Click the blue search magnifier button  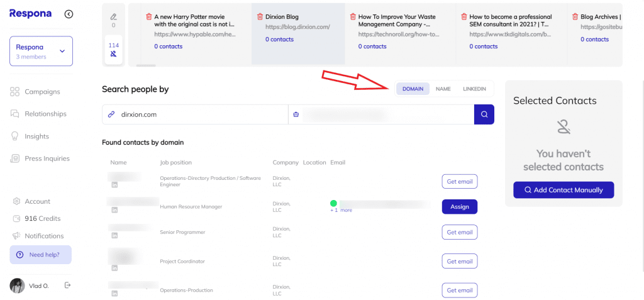point(484,114)
